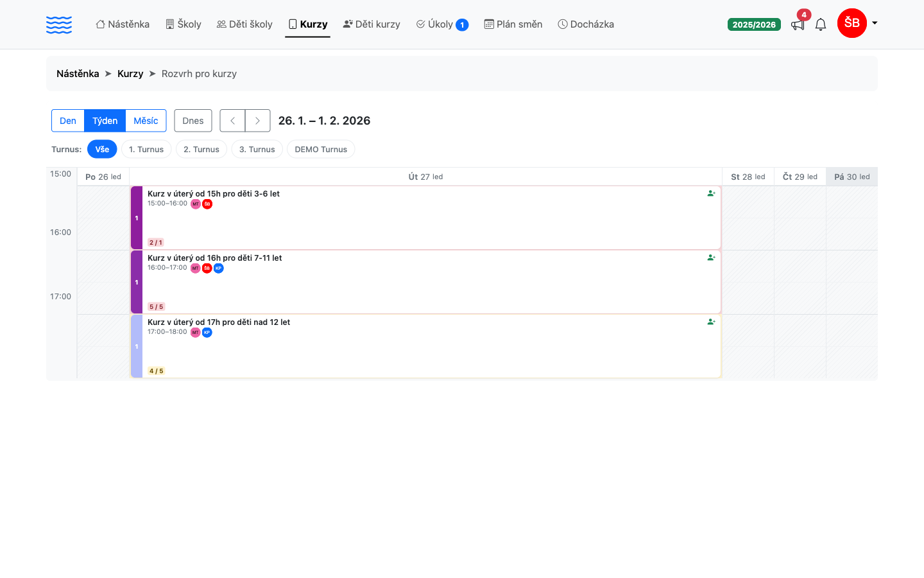Click 2 / 1 capacity badge

coord(156,242)
